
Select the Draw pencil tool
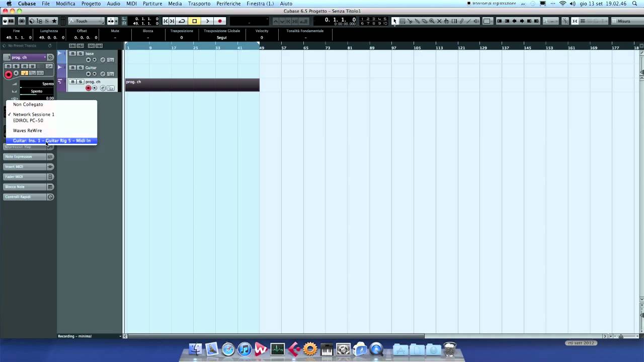(x=461, y=21)
